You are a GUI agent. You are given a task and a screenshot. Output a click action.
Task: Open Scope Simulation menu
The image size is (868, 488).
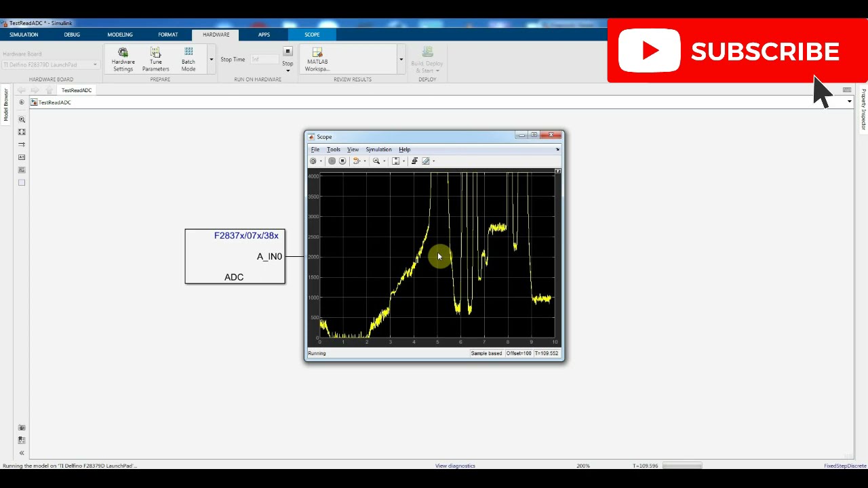[x=378, y=149]
